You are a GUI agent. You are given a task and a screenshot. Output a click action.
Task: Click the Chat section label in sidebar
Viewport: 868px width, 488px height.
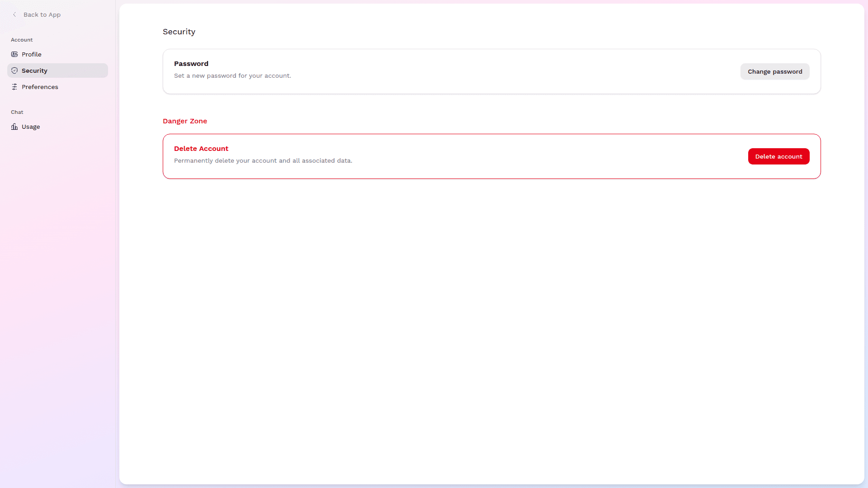[17, 112]
